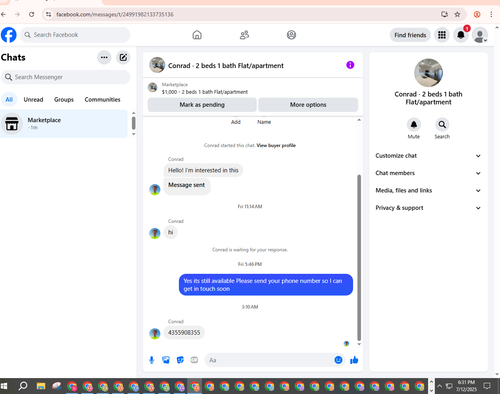Screen dimensions: 500x394
Task: Open the Friends icon in top navigation
Action: point(244,35)
